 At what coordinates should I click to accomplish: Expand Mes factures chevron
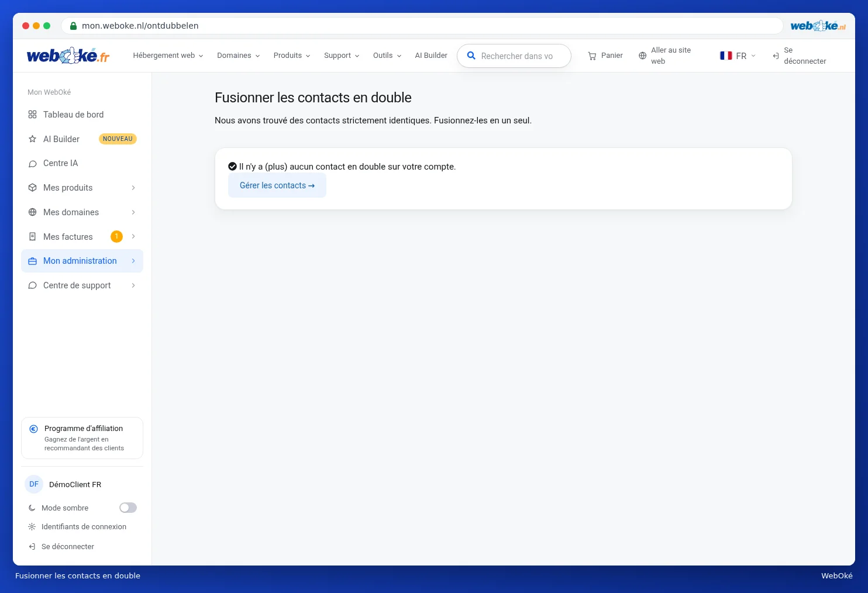(x=133, y=236)
